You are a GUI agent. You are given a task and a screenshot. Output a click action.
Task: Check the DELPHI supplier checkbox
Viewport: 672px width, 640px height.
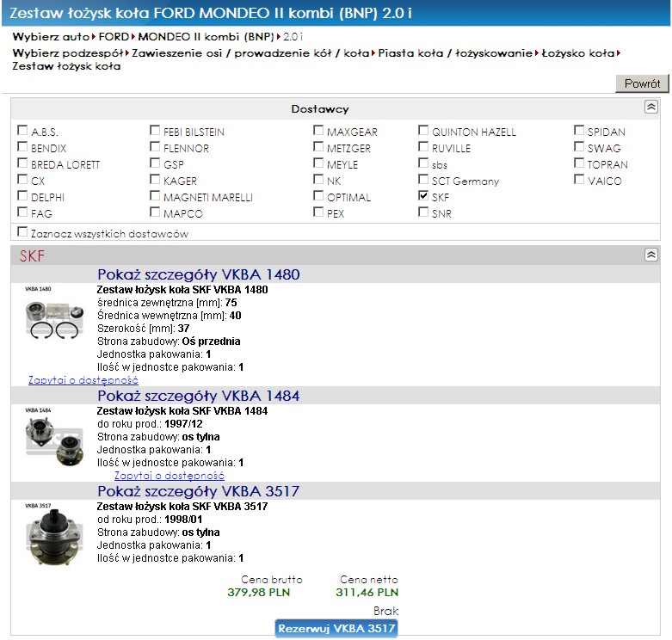pyautogui.click(x=22, y=195)
